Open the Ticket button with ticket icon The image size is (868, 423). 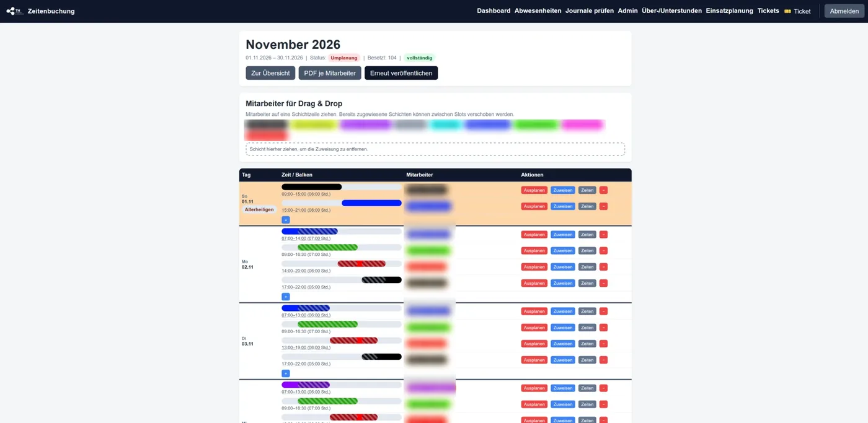coord(797,11)
